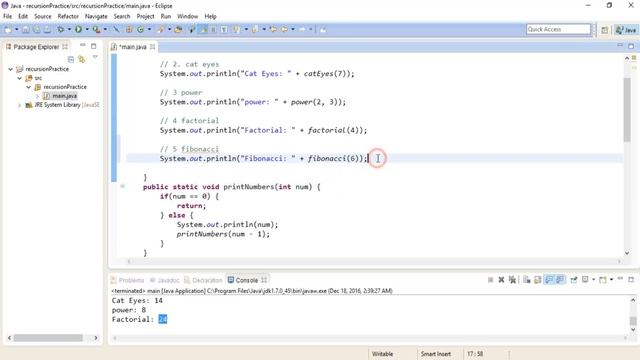
Task: Collapse the recursionPractice project node
Action: 11,69
